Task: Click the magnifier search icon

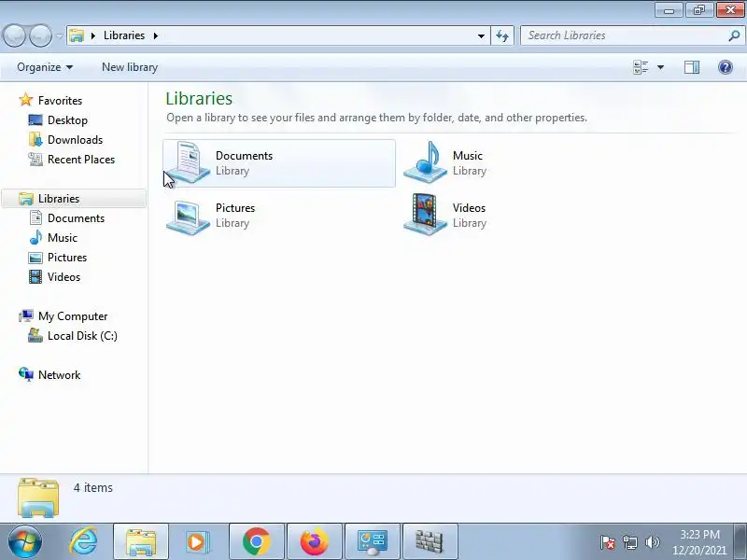Action: coord(734,35)
